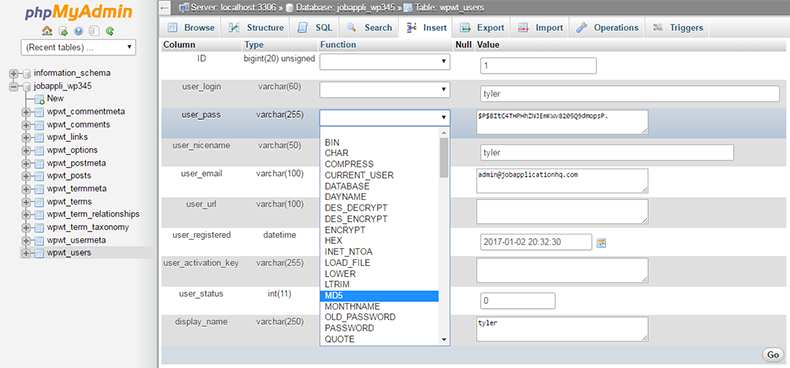Image resolution: width=790 pixels, height=368 pixels.
Task: Open the calendar picker next to user_registered
Action: [x=601, y=243]
